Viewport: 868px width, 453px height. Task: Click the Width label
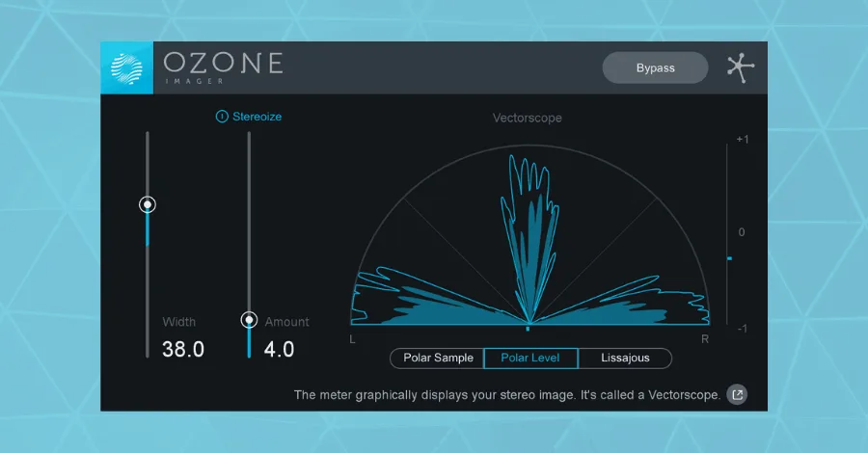(178, 322)
